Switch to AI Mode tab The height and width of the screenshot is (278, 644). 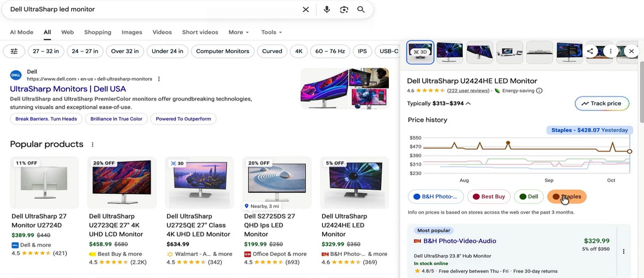click(x=22, y=32)
